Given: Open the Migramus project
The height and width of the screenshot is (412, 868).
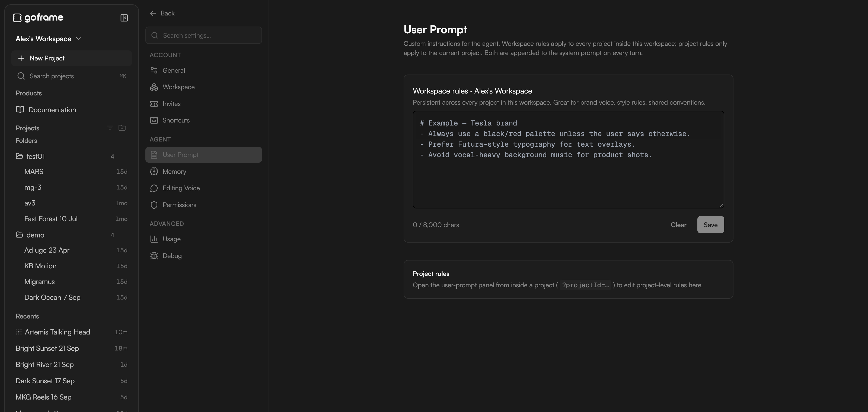Looking at the screenshot, I should click(71, 282).
